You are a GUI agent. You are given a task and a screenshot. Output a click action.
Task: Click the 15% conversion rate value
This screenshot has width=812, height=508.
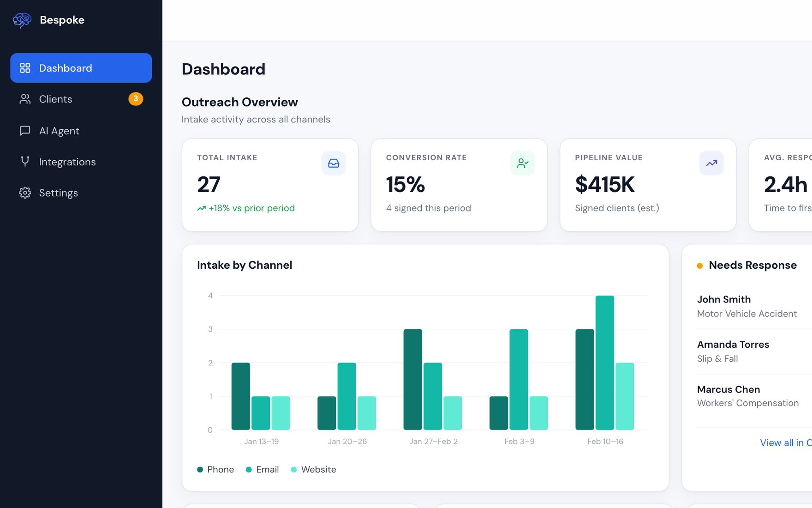click(x=405, y=184)
